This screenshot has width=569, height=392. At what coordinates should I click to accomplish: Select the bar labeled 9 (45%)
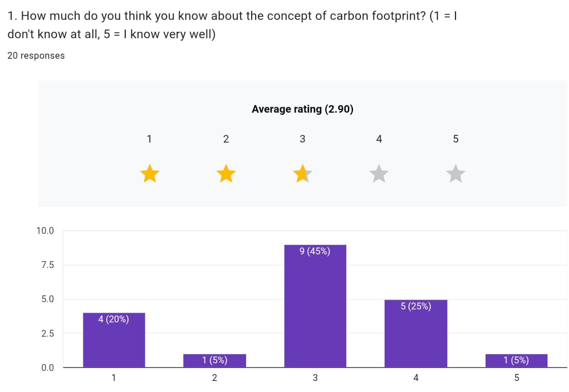(x=315, y=306)
